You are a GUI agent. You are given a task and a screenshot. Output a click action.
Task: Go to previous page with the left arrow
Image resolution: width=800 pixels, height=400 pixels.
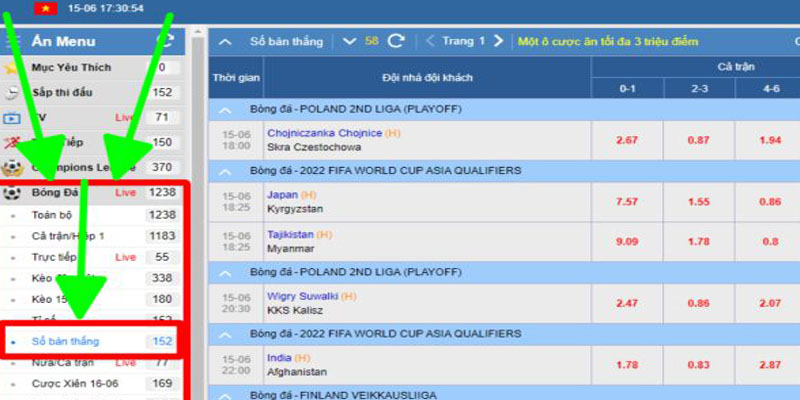coord(430,41)
